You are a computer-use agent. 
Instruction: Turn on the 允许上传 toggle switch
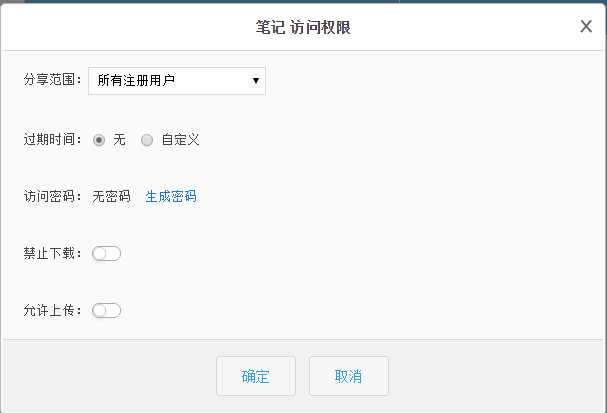(x=106, y=311)
